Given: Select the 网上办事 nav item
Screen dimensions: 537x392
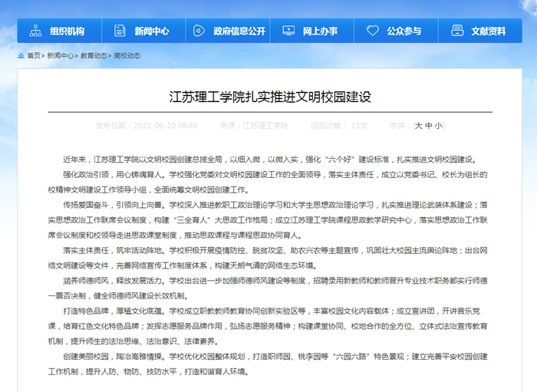Looking at the screenshot, I should [320, 31].
